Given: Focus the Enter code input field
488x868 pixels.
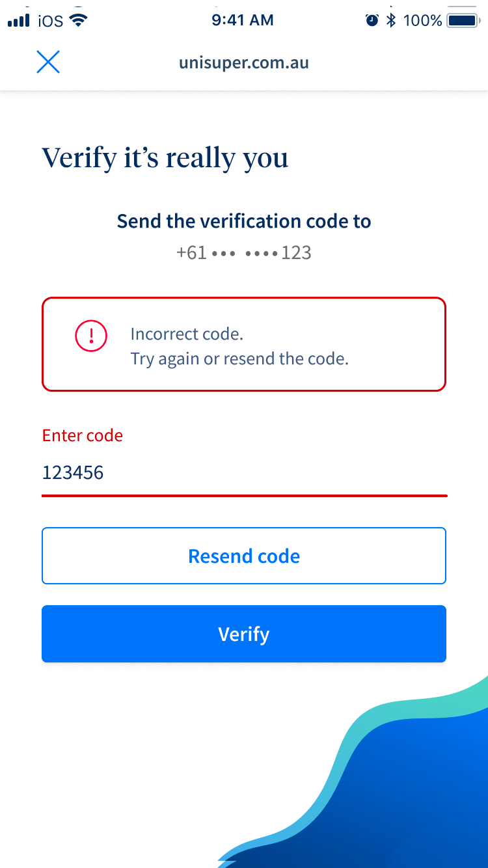Looking at the screenshot, I should pos(244,472).
